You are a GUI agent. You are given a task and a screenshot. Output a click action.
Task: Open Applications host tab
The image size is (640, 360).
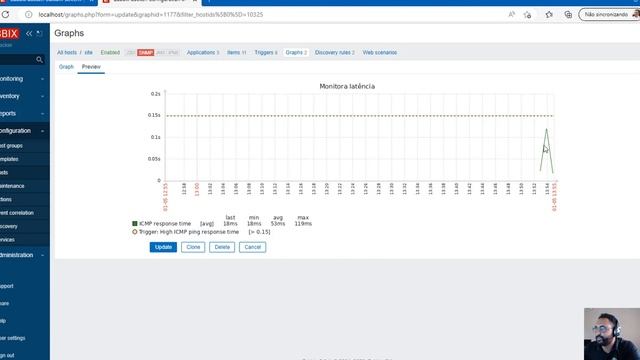coord(203,53)
